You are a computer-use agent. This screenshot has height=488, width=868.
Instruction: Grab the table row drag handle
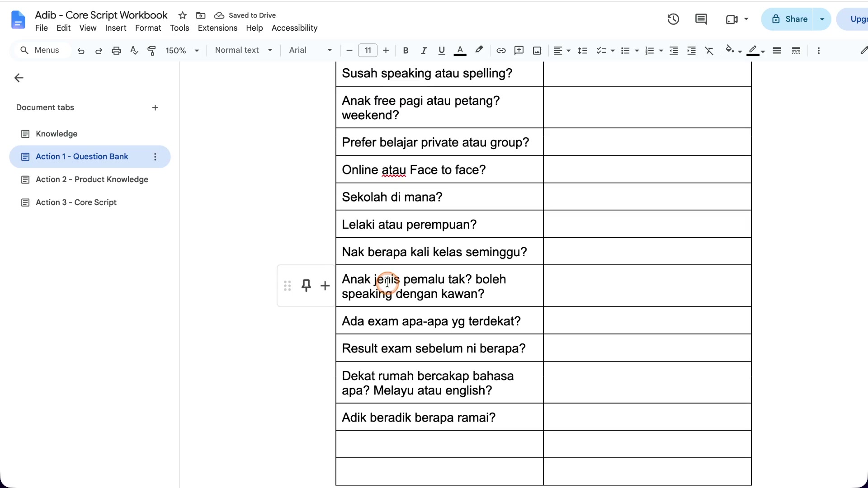[x=287, y=286]
